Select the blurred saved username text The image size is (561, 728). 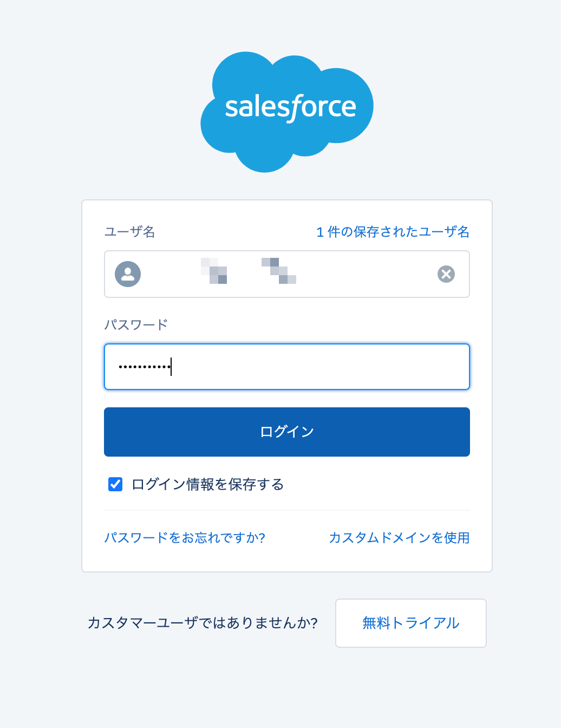(x=249, y=271)
